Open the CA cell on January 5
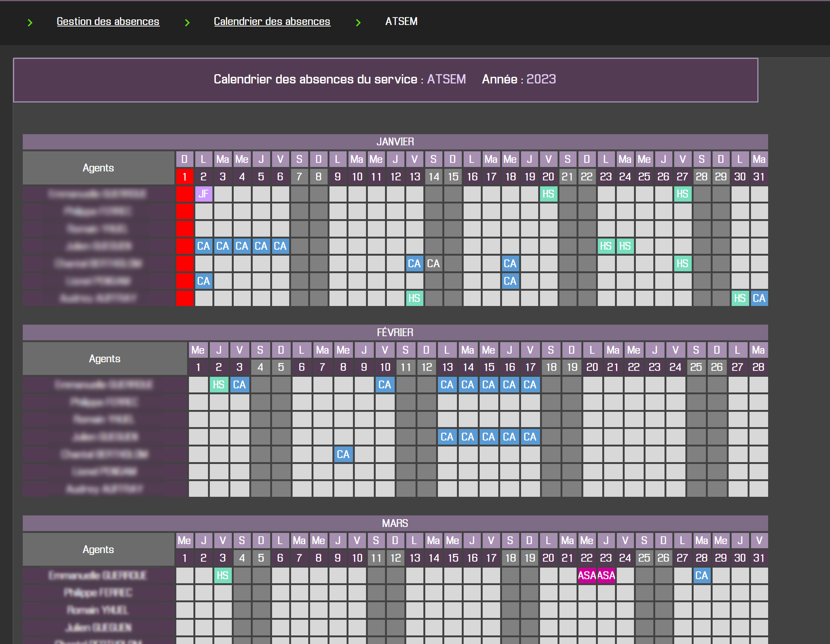Image resolution: width=830 pixels, height=644 pixels. 261,246
